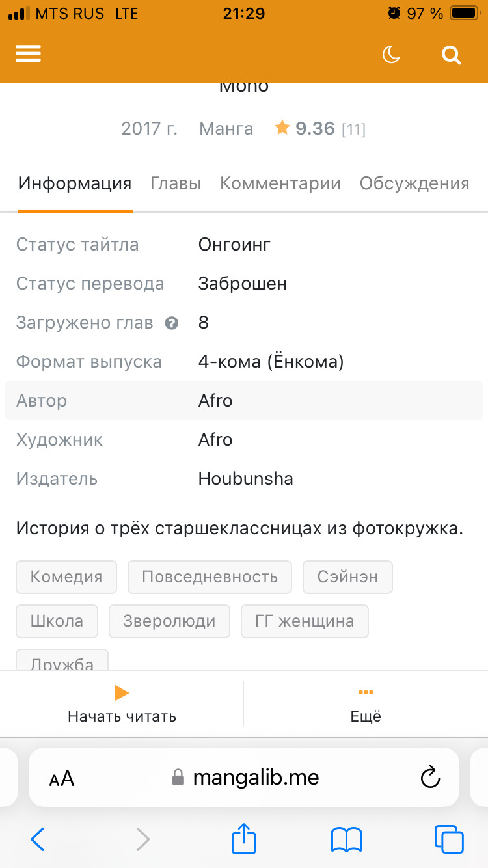Screen dimensions: 488x868
Task: Tap Safari share icon
Action: [244, 839]
